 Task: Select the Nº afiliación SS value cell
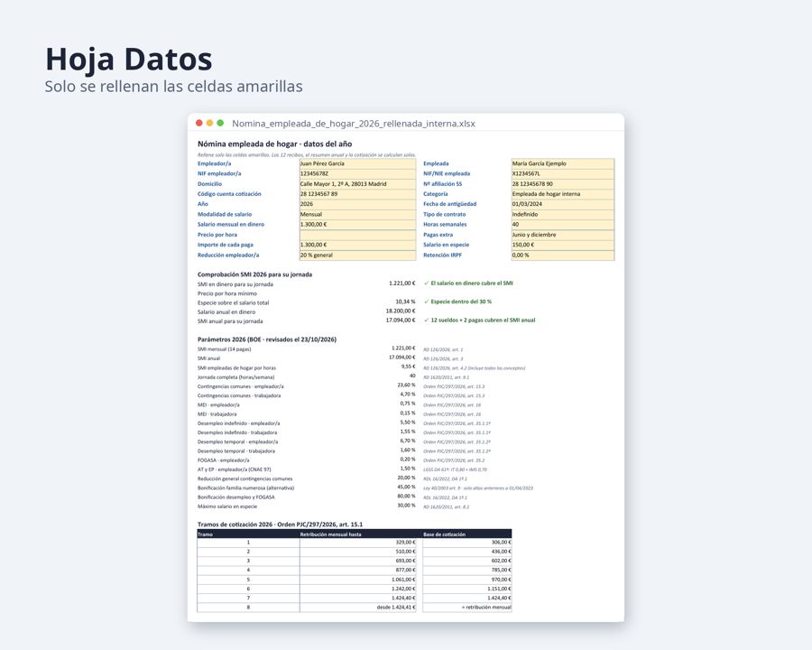point(562,184)
